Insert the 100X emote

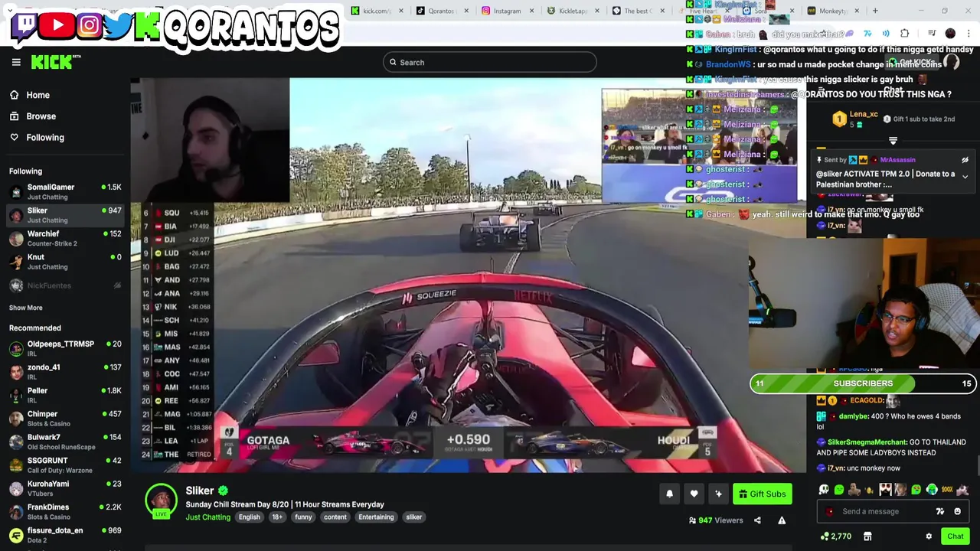pyautogui.click(x=947, y=490)
